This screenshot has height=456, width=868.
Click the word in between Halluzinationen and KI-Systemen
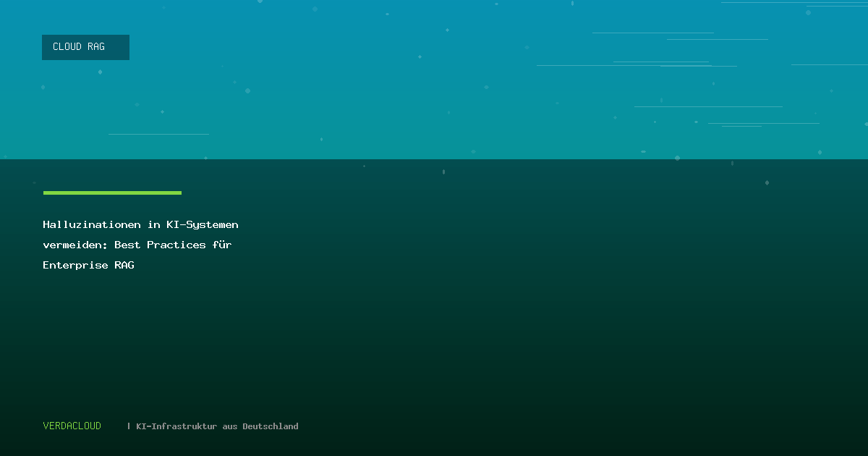153,225
